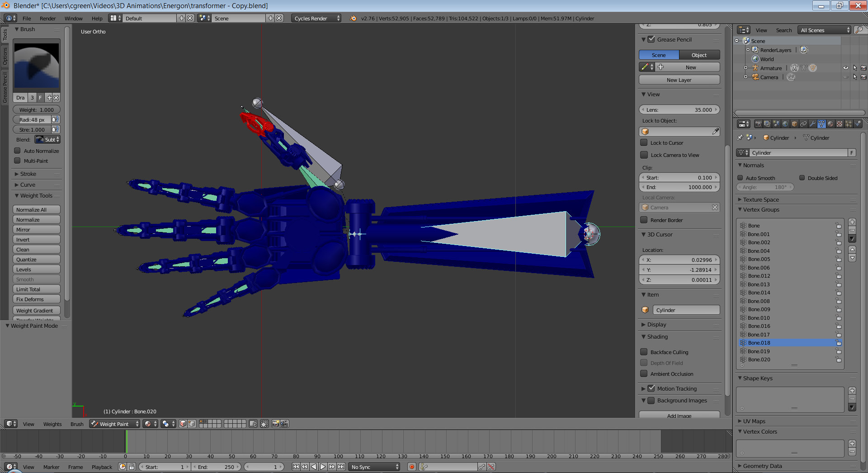This screenshot has height=473, width=868.
Task: Adjust the brush Weight slider
Action: coord(37,109)
